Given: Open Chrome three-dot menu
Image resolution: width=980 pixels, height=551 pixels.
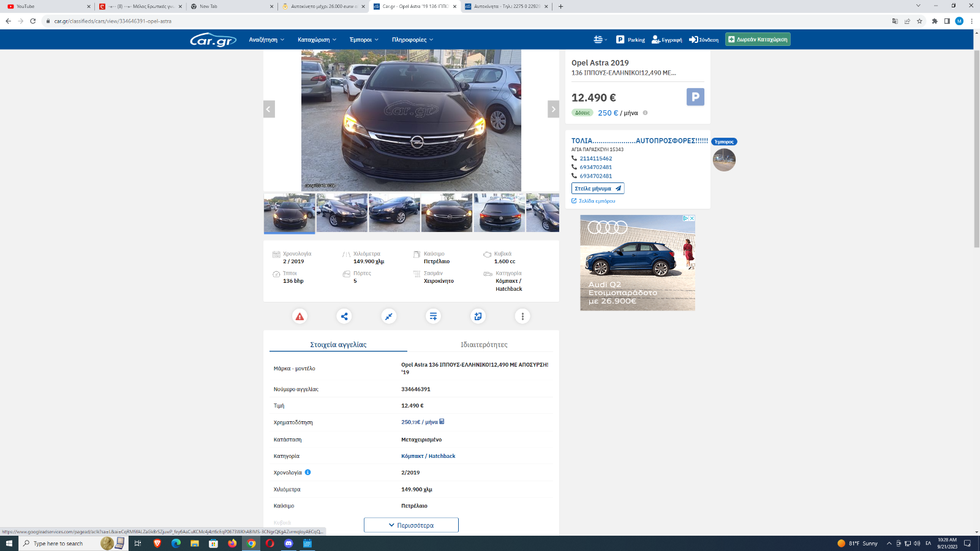Looking at the screenshot, I should pos(971,21).
